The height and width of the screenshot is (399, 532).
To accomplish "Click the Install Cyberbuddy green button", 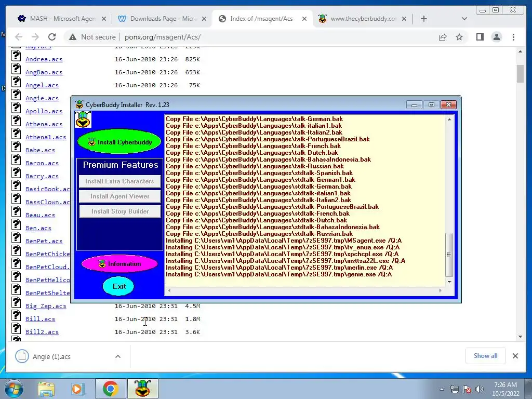I will (x=119, y=142).
